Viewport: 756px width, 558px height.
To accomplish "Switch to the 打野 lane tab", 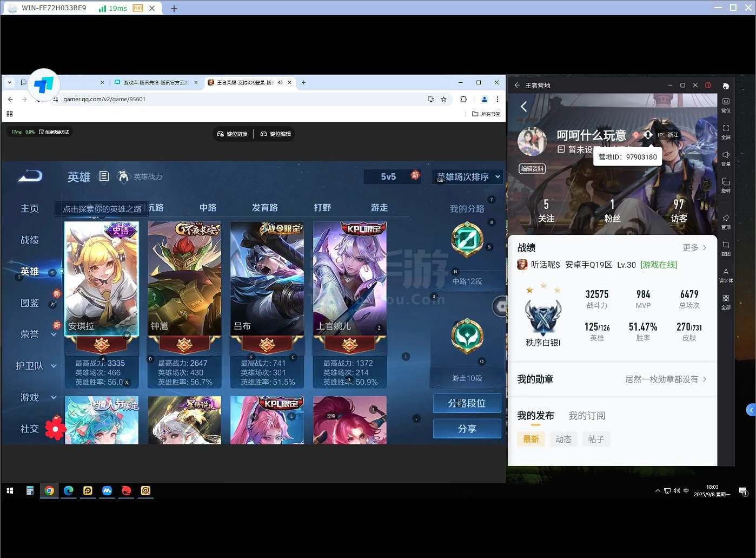I will pyautogui.click(x=322, y=208).
